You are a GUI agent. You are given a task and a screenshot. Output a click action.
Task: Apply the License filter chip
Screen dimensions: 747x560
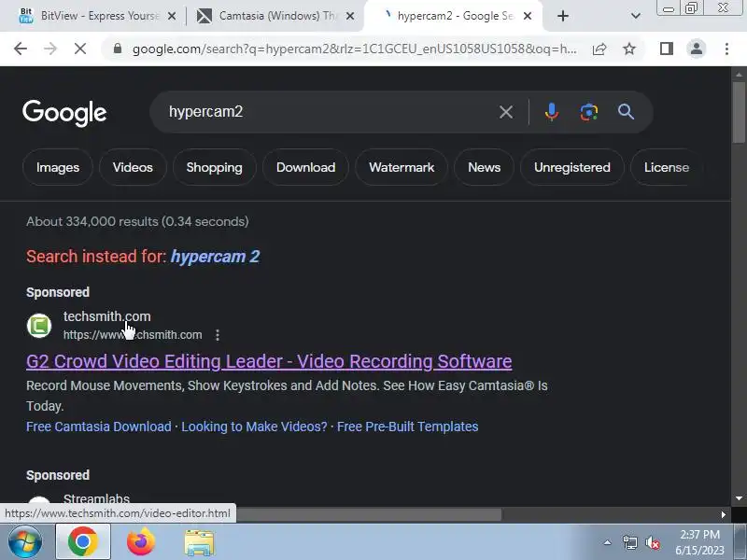tap(667, 167)
